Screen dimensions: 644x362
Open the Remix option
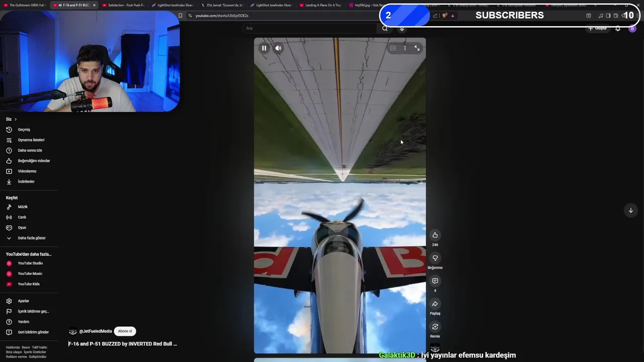point(435,327)
